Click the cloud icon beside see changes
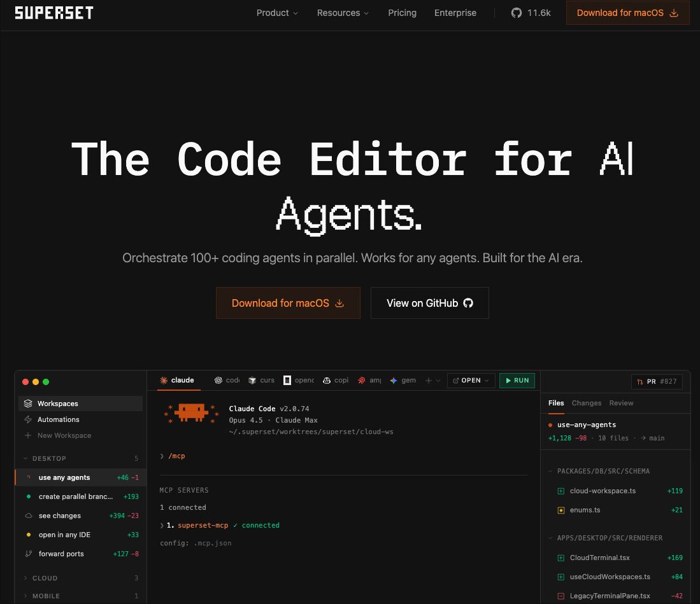 click(x=29, y=516)
